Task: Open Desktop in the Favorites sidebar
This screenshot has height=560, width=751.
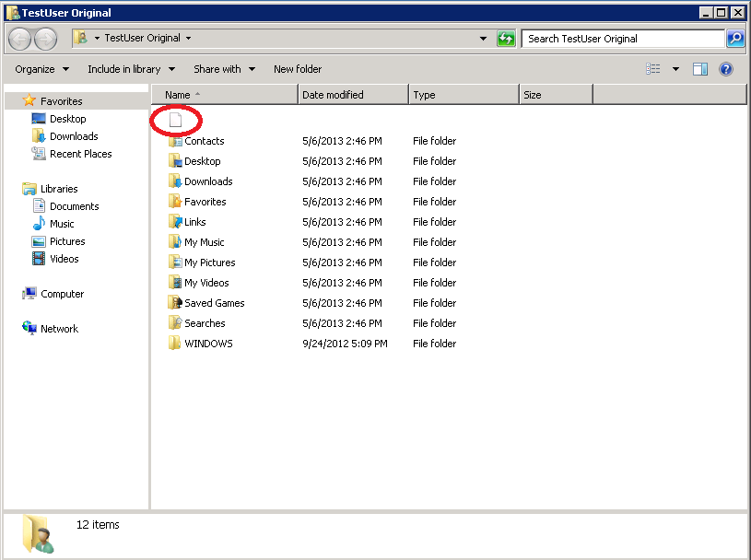Action: 68,119
